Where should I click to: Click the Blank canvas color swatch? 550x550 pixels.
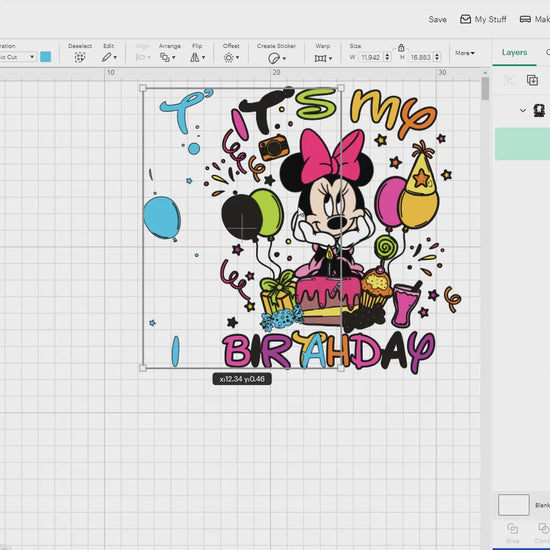pos(514,505)
